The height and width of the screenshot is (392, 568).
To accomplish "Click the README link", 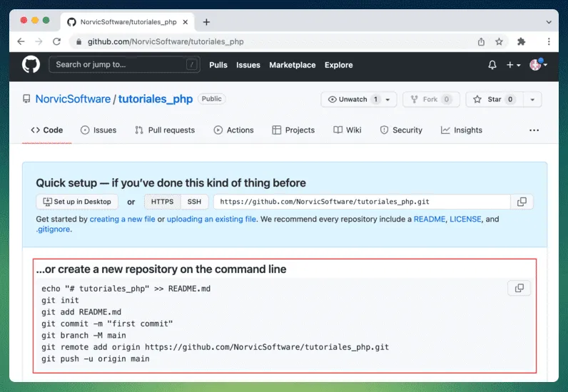I will (430, 219).
